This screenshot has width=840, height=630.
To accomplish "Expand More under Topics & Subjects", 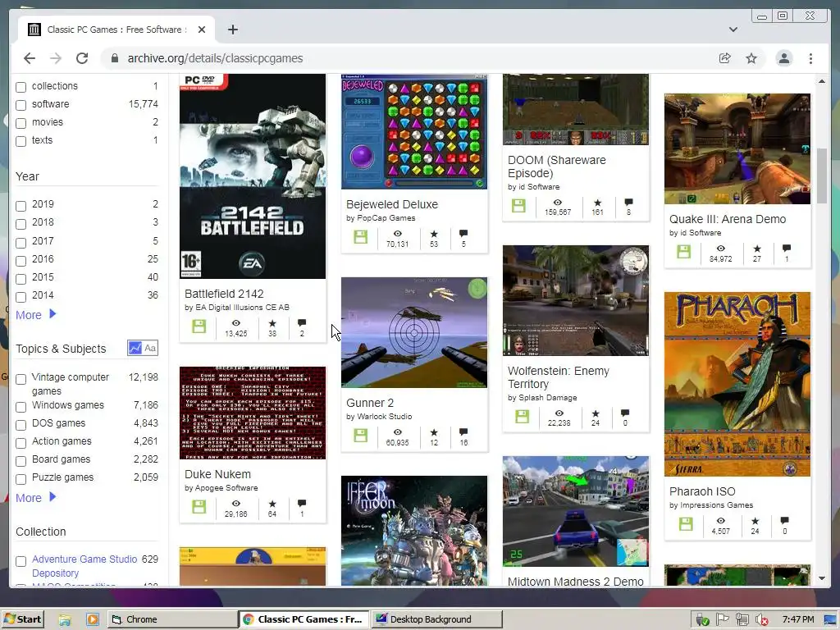I will coord(36,498).
